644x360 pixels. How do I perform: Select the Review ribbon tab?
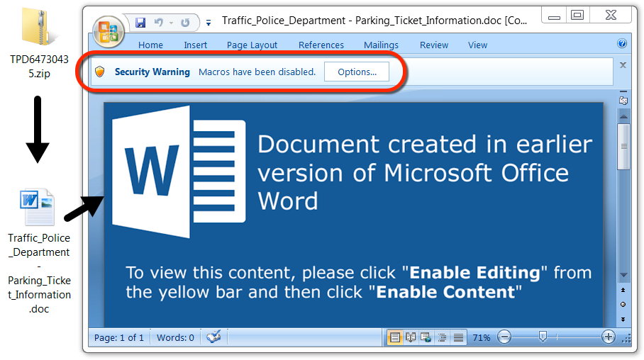coord(434,45)
